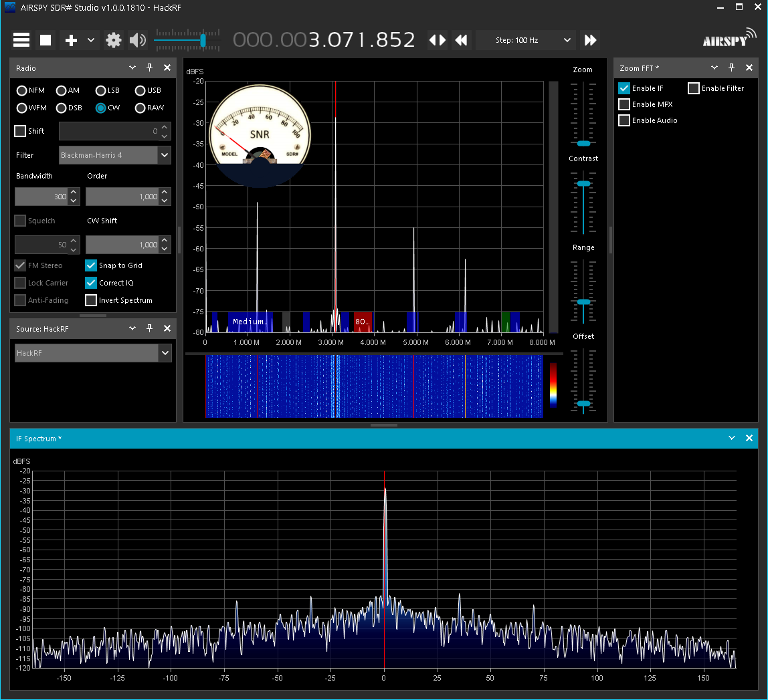Click the Radio panel title
This screenshot has width=768, height=700.
point(25,68)
